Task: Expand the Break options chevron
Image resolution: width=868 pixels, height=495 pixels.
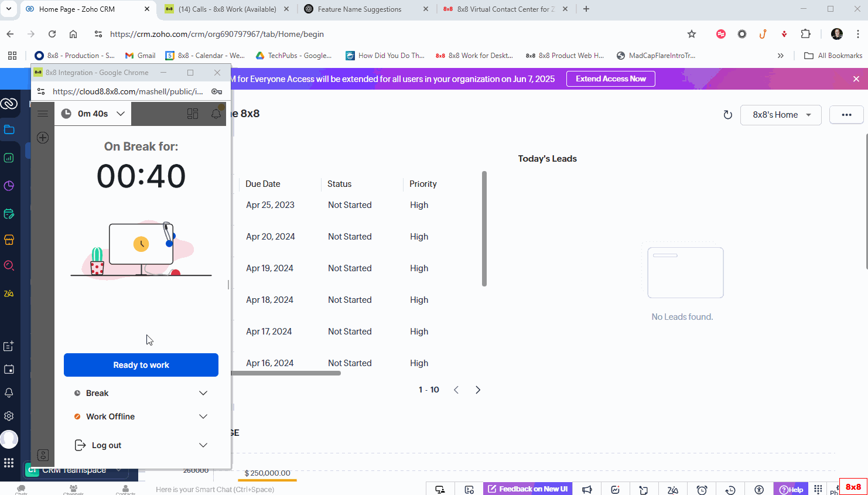Action: coord(203,393)
